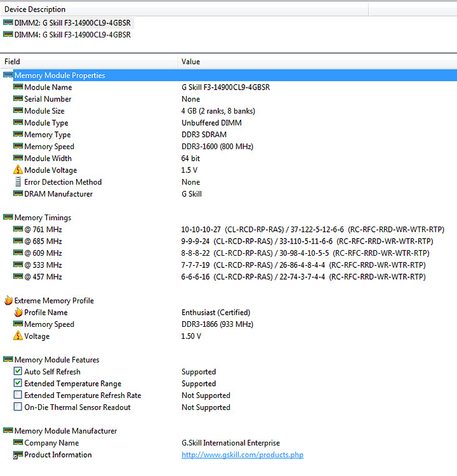This screenshot has height=476, width=457.
Task: Click the Memory Module Properties group icon
Action: 8,75
